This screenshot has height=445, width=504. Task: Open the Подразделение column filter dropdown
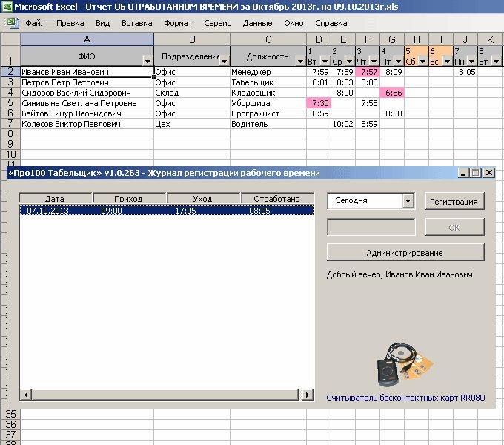click(x=224, y=61)
